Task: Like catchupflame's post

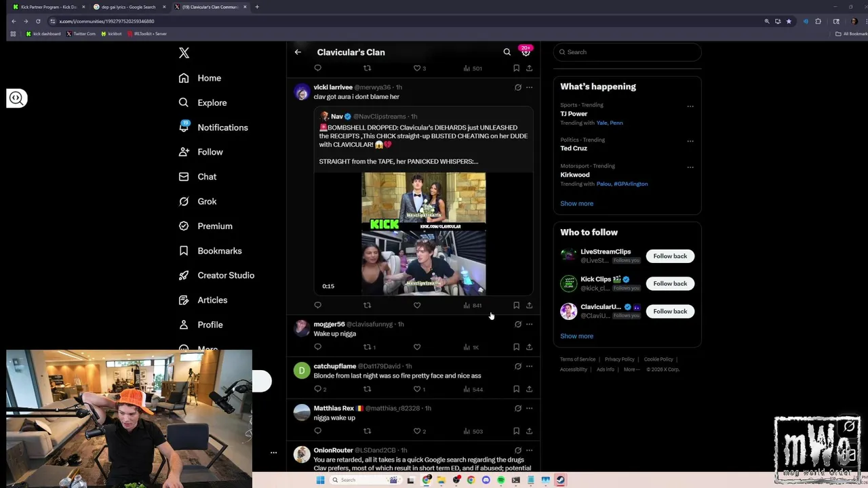Action: tap(419, 389)
